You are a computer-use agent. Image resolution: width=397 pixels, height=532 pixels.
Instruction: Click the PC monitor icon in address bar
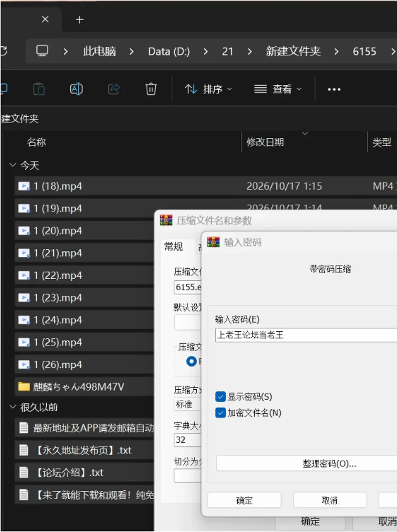coord(42,51)
